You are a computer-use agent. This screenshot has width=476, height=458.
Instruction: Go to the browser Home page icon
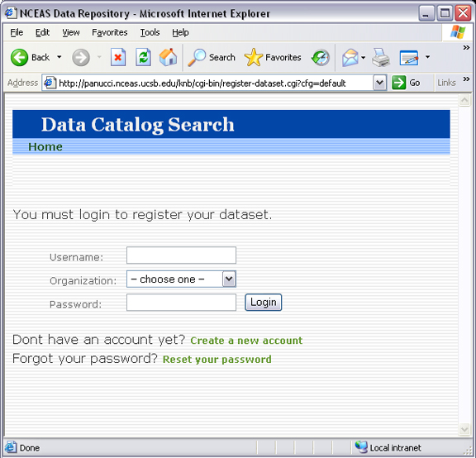tap(168, 57)
